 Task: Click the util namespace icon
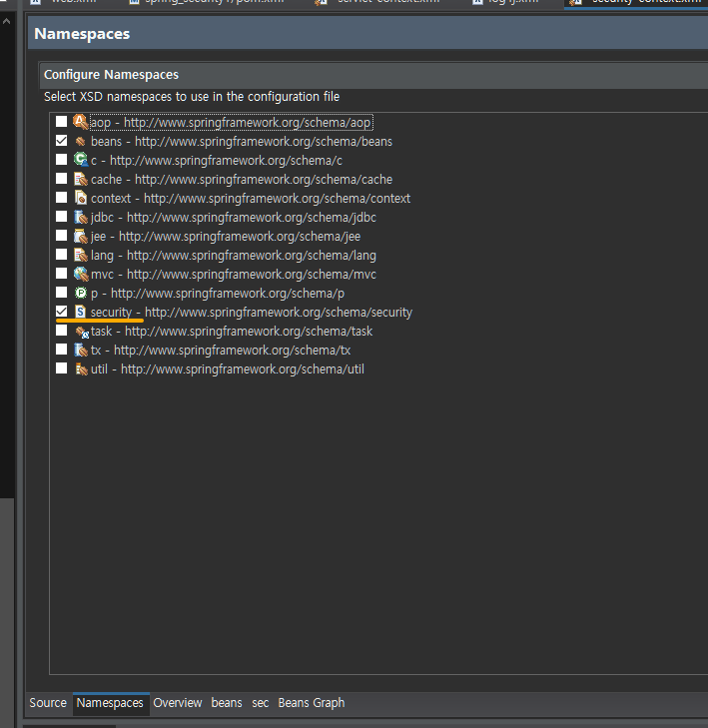(x=81, y=369)
